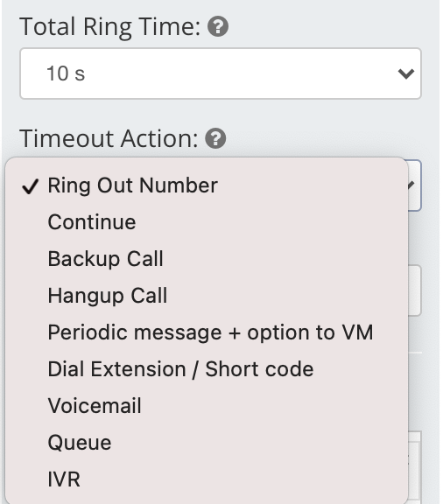Click the hidden field edge beside Hangup Call
The width and height of the screenshot is (443, 504).
tap(415, 290)
